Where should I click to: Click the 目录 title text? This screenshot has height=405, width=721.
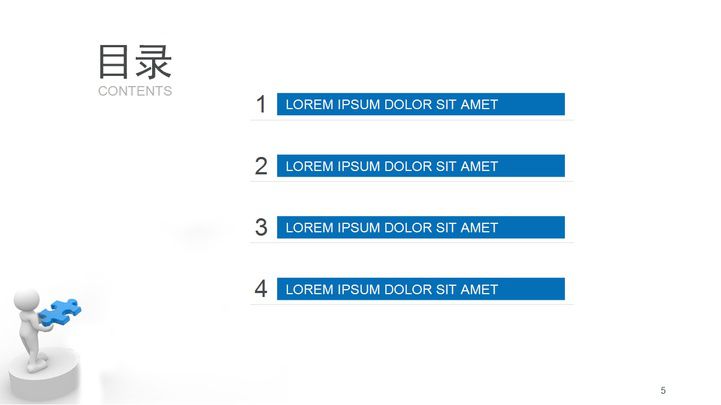[x=135, y=62]
